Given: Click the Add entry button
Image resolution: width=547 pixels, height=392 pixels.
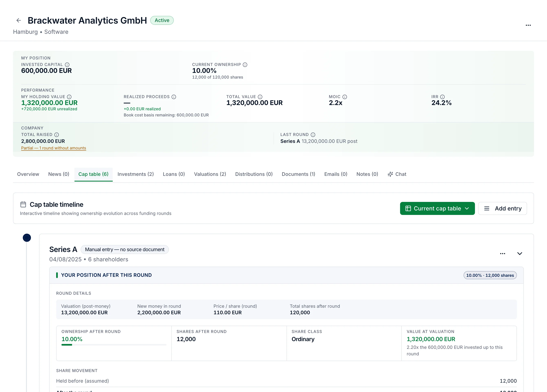Looking at the screenshot, I should pyautogui.click(x=503, y=208).
